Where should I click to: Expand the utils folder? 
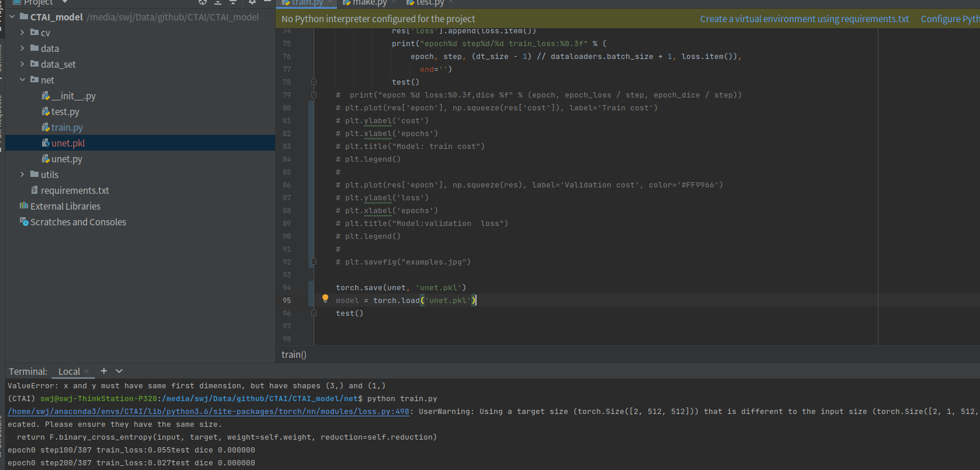click(x=22, y=175)
